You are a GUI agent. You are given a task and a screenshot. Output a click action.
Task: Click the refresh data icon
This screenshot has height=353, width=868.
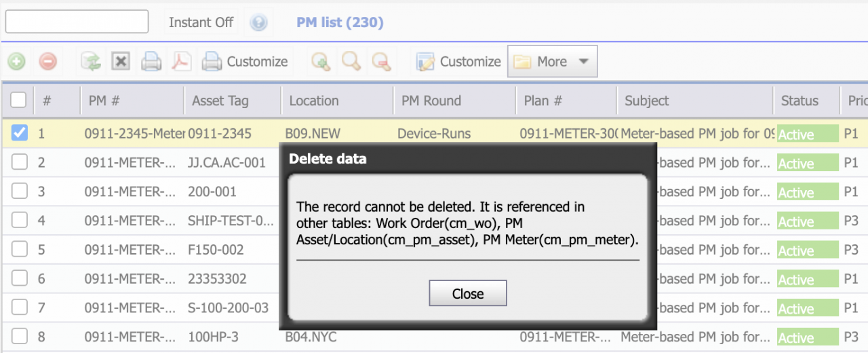90,62
